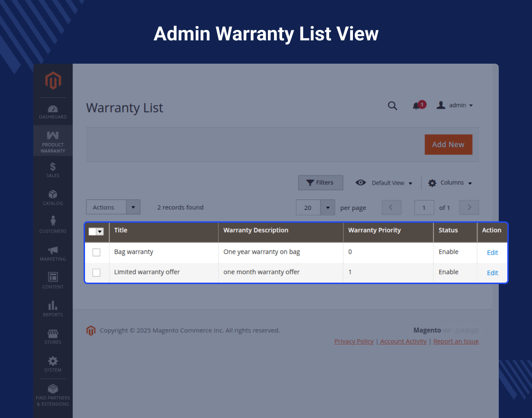
Task: Open the Catalog menu
Action: click(x=53, y=198)
